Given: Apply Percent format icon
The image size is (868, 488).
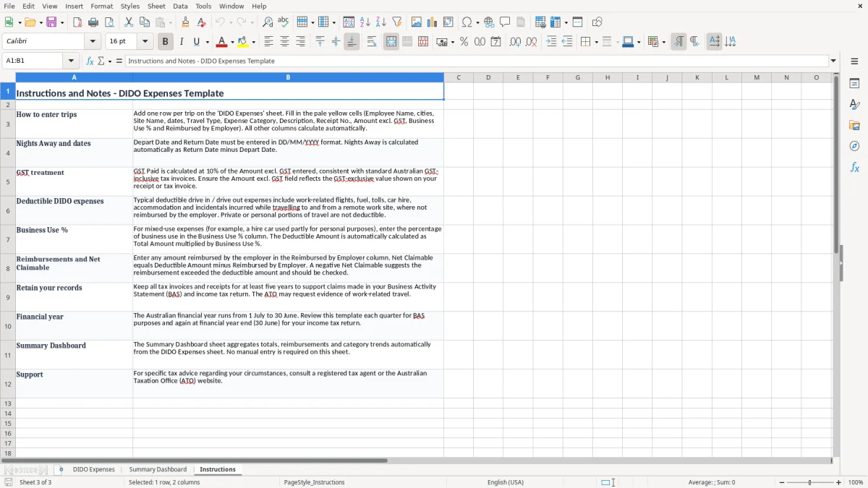Looking at the screenshot, I should (x=464, y=42).
